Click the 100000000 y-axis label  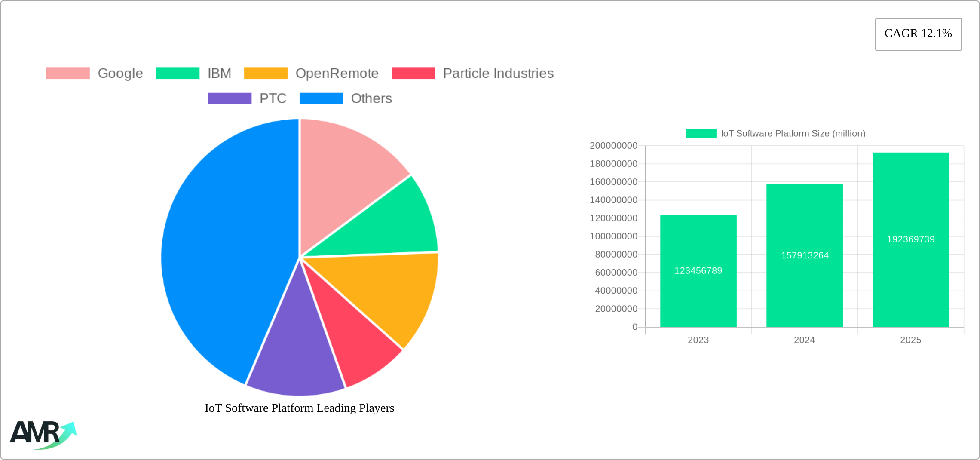[x=613, y=236]
